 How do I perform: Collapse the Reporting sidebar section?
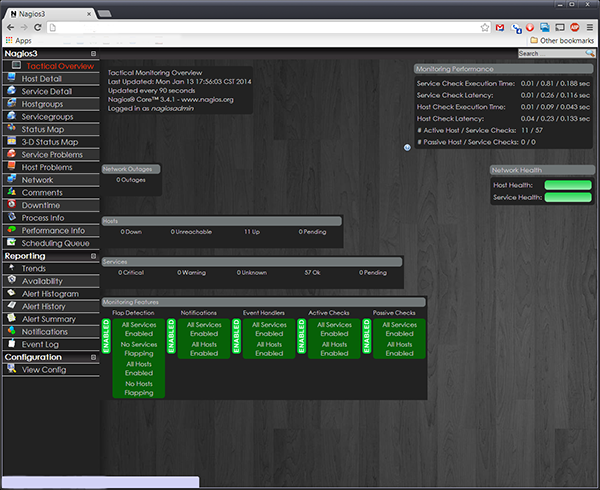coord(93,256)
